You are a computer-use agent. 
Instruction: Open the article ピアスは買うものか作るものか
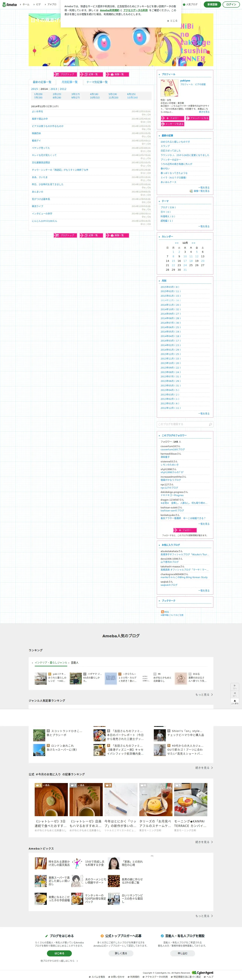pos(47,126)
